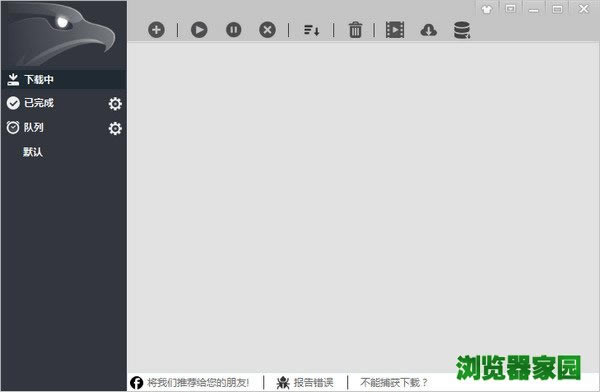Maximize the download manager window
600x392 pixels.
coord(558,9)
